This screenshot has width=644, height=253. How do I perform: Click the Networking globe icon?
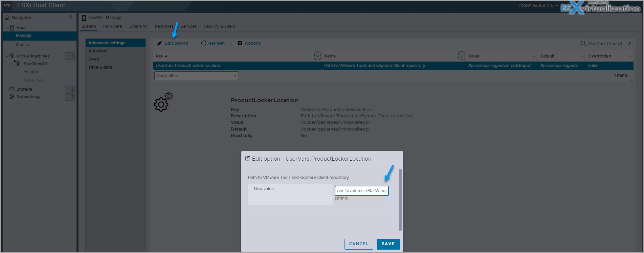coord(12,97)
